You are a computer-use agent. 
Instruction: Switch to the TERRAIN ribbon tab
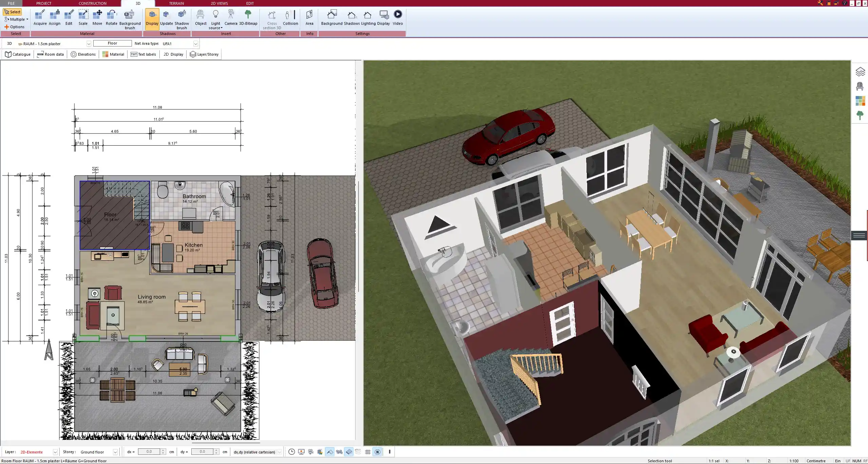pyautogui.click(x=176, y=3)
